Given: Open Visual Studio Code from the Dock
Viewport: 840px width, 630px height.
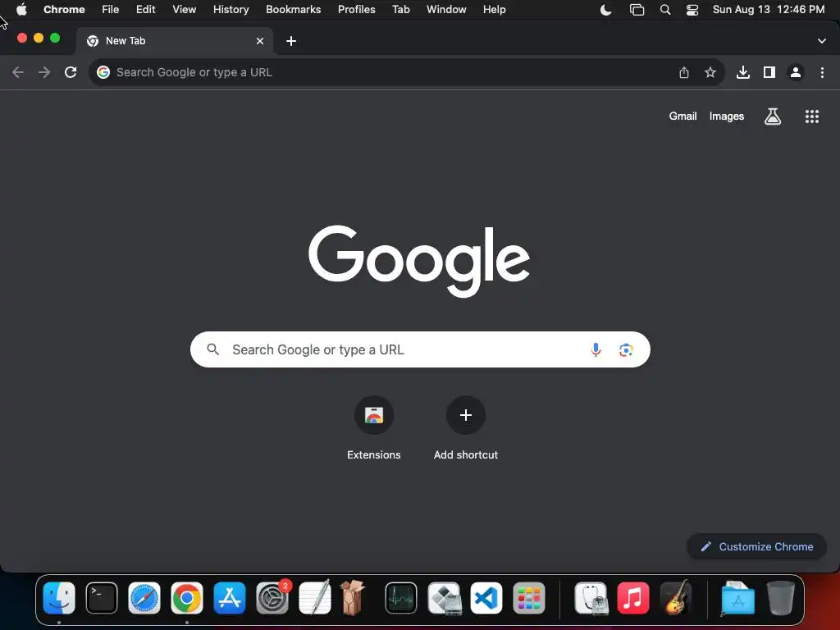Looking at the screenshot, I should pos(486,598).
